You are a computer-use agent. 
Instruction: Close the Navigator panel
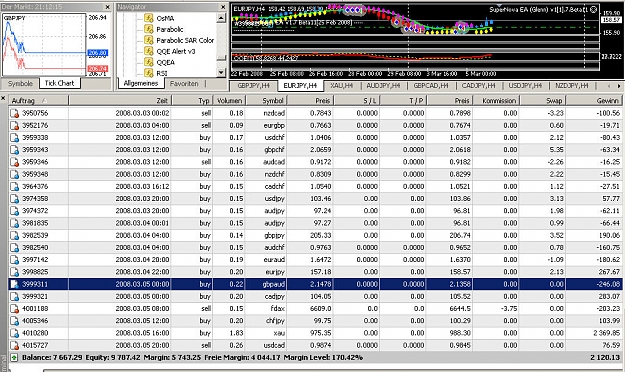coord(223,7)
